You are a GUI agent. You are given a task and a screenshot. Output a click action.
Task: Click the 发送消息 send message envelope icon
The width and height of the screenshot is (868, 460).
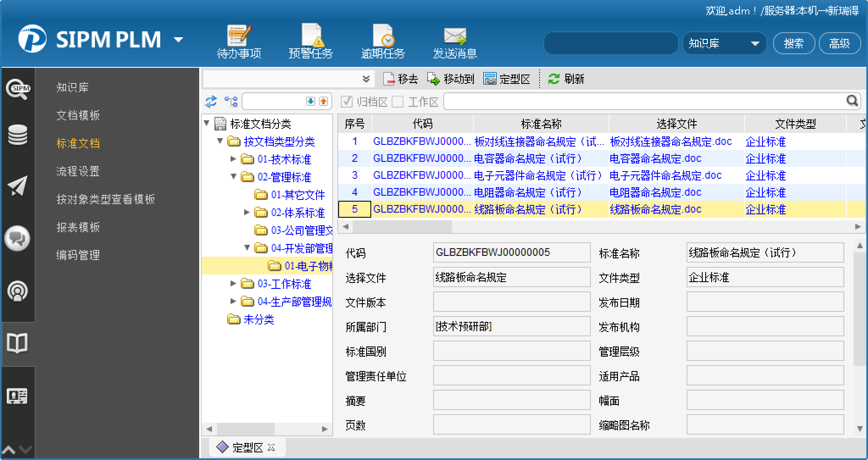click(455, 36)
